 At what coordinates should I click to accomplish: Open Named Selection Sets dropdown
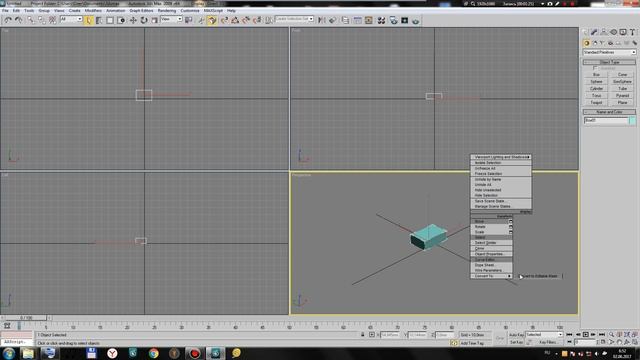pos(294,19)
